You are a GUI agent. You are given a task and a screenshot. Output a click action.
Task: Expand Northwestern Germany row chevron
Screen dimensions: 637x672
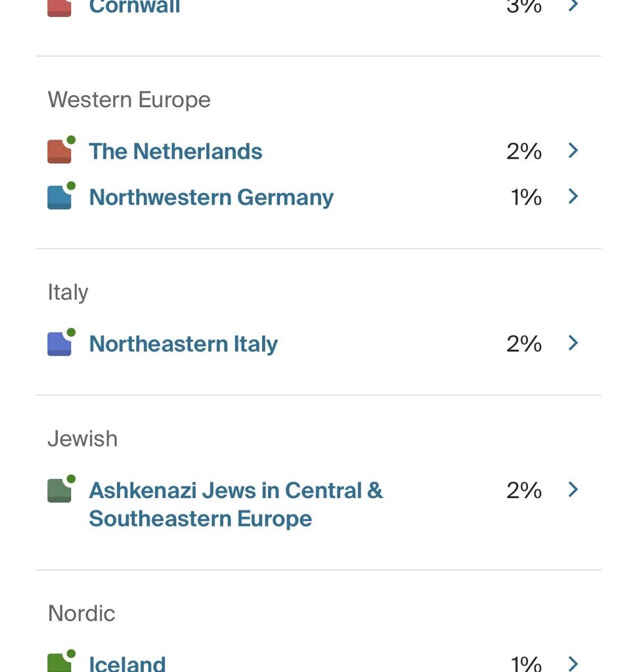point(573,197)
